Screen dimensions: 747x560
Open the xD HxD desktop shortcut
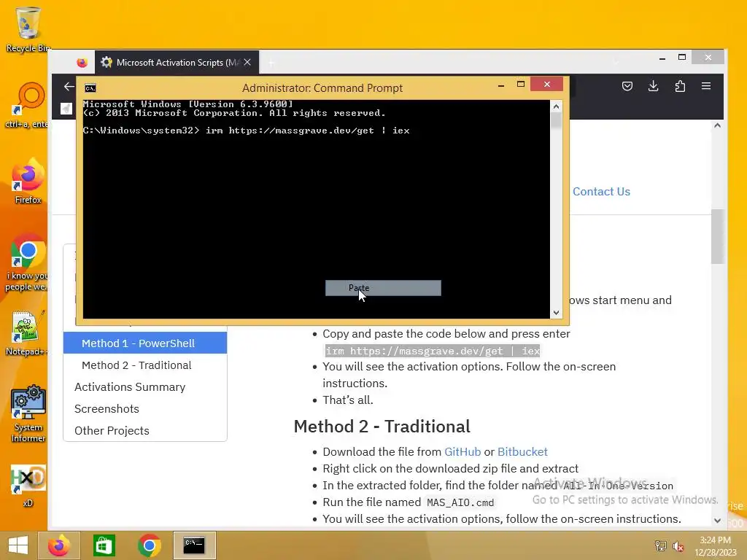[x=28, y=486]
